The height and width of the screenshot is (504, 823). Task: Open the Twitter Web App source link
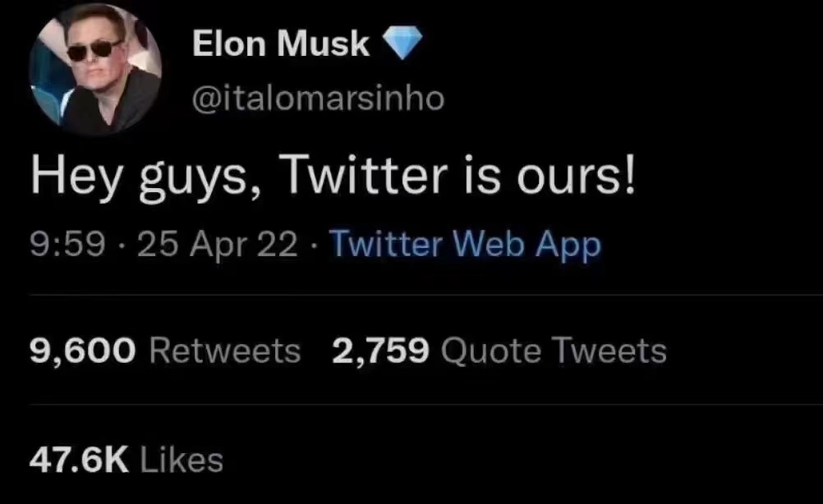[465, 245]
